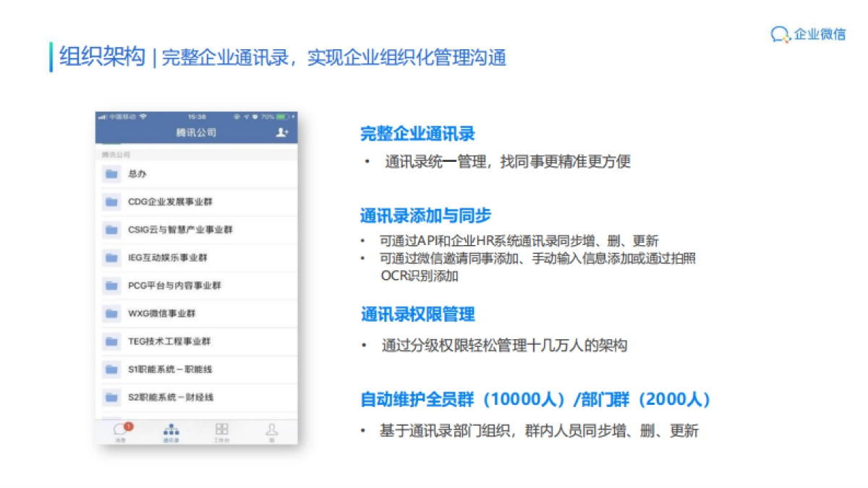
Task: Open the PCG平台与内容事业群 folder icon
Action: coord(110,286)
